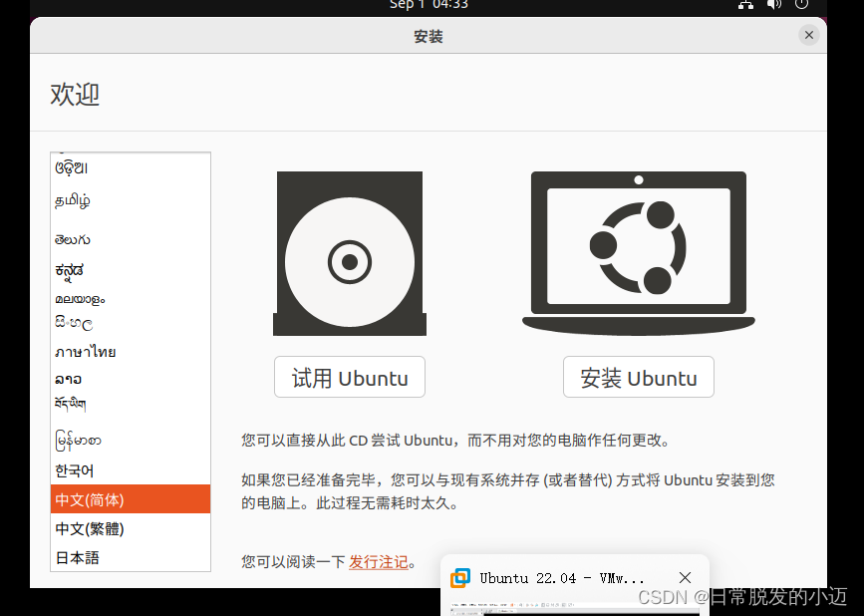This screenshot has width=864, height=616.
Task: Select Burmese မြန်မာစာ in the language list
Action: [131, 441]
